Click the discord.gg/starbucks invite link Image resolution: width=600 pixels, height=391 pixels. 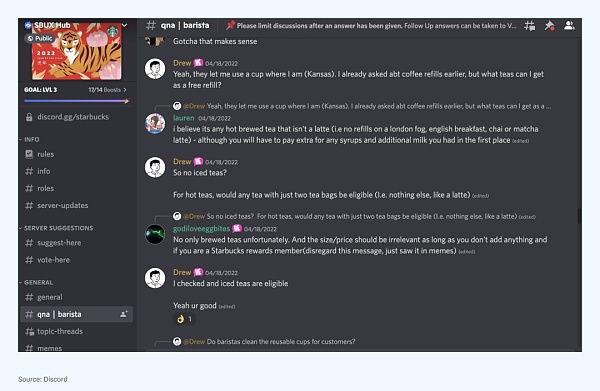click(x=73, y=117)
